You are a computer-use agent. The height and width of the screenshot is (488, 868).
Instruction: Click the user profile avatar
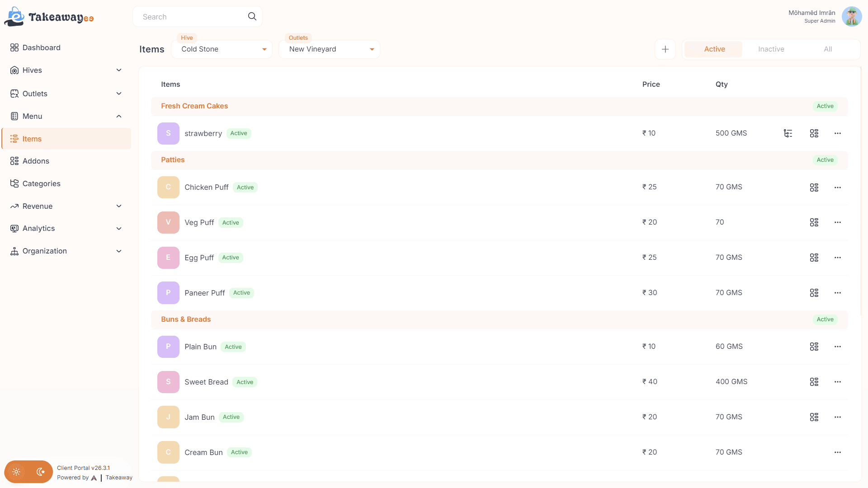852,17
